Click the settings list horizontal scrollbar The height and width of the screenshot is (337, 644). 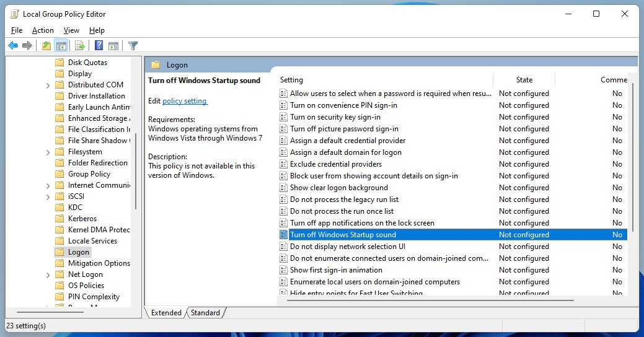point(430,300)
